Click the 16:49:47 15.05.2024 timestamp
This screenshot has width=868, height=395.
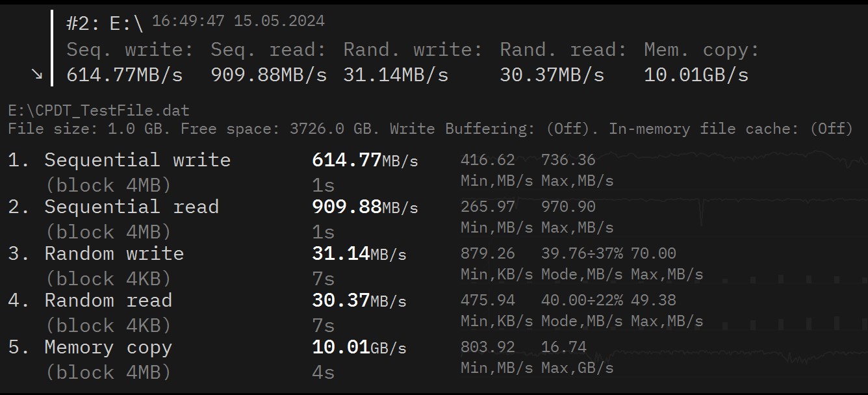click(x=238, y=21)
